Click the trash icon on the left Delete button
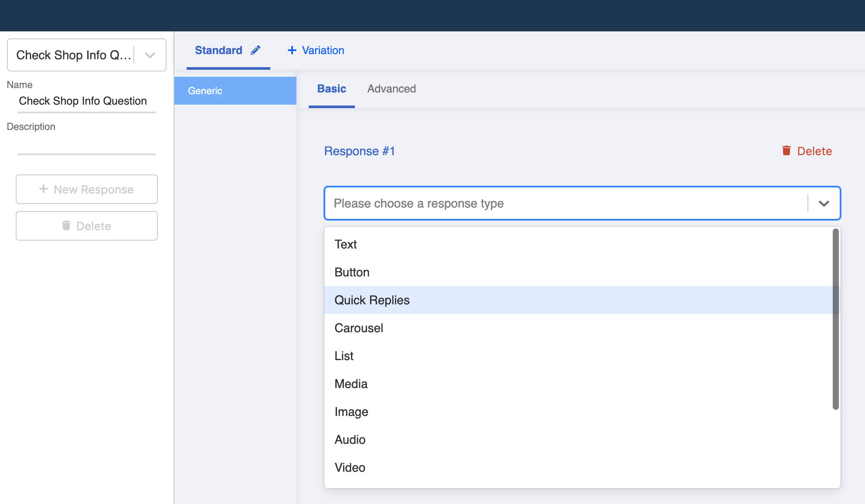Image resolution: width=865 pixels, height=504 pixels. (x=66, y=226)
